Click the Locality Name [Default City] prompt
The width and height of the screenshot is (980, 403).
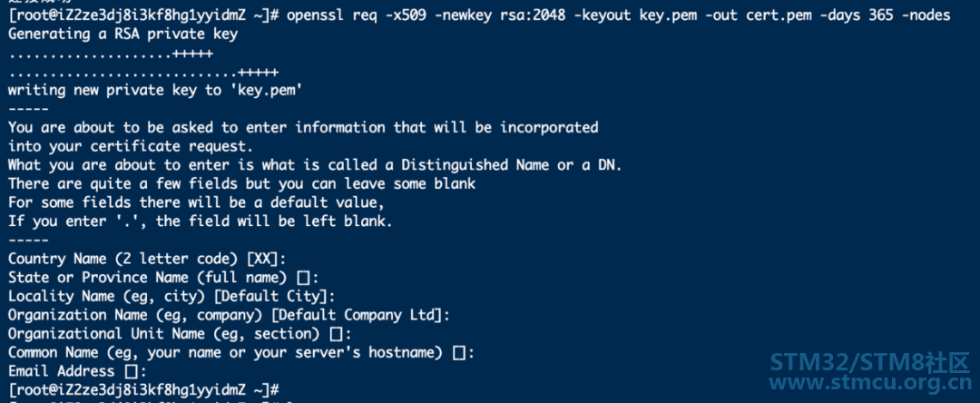(x=171, y=296)
